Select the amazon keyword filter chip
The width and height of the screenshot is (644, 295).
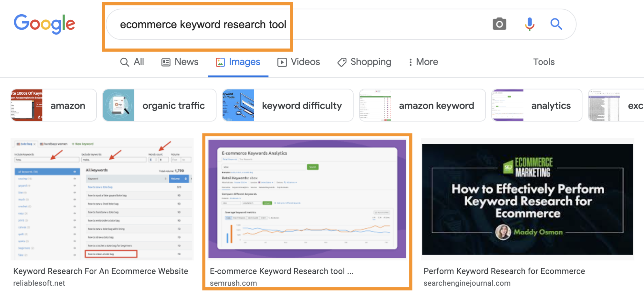click(x=422, y=105)
